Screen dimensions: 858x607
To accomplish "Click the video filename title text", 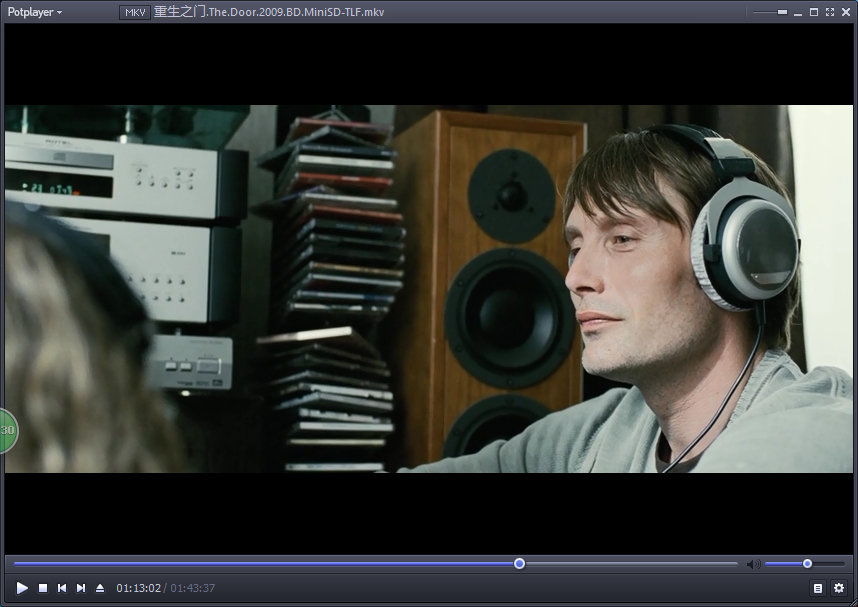I will click(269, 12).
